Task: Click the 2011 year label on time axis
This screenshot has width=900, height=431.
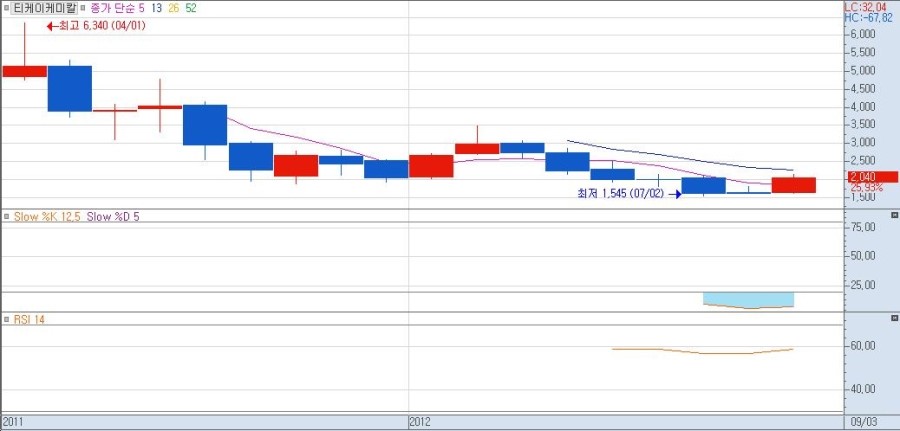Action: [x=11, y=422]
